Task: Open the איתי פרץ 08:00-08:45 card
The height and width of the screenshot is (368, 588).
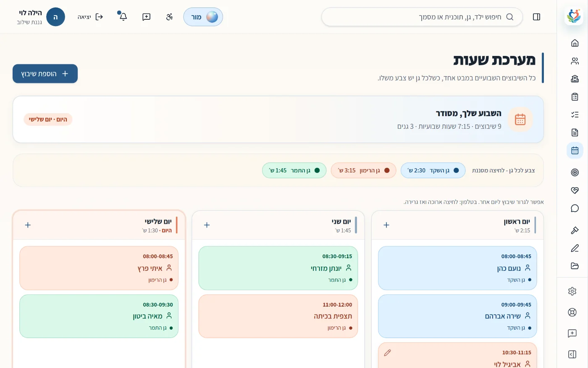Action: click(x=99, y=268)
